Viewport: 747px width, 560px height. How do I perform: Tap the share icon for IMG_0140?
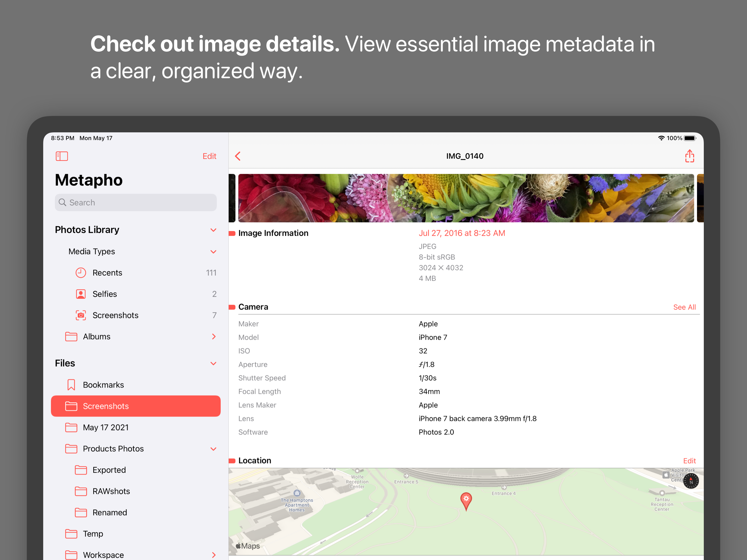click(689, 156)
